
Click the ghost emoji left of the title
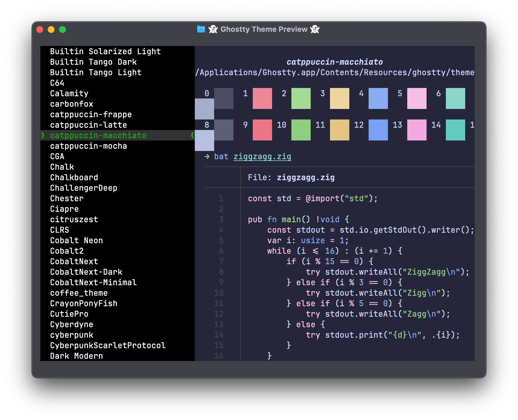213,29
